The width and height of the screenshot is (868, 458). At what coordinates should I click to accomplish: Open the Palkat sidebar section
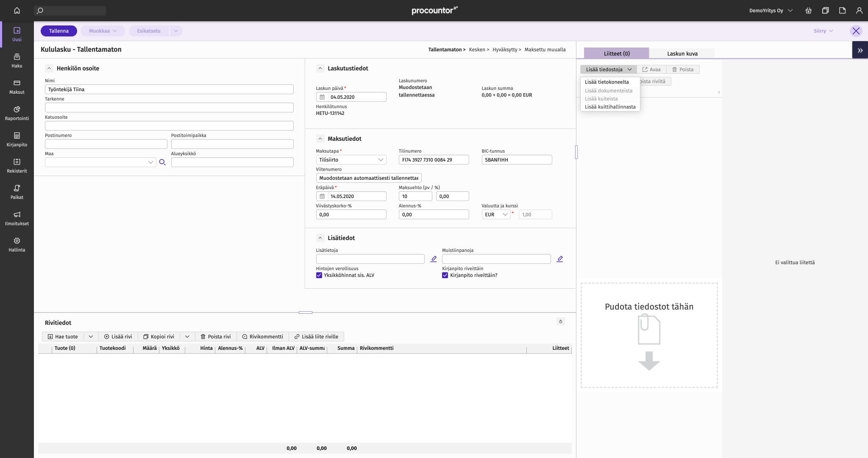pos(17,192)
